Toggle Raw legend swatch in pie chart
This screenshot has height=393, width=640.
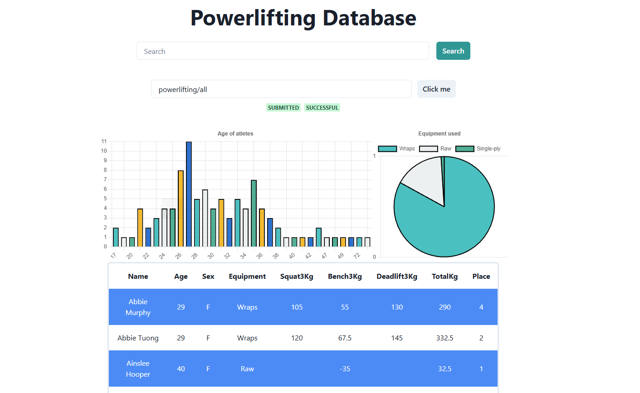point(429,149)
